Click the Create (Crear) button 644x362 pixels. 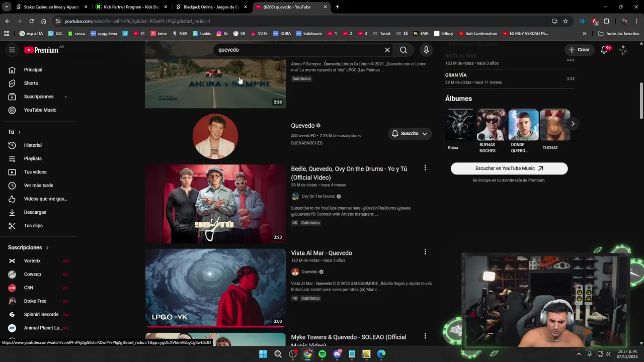579,50
